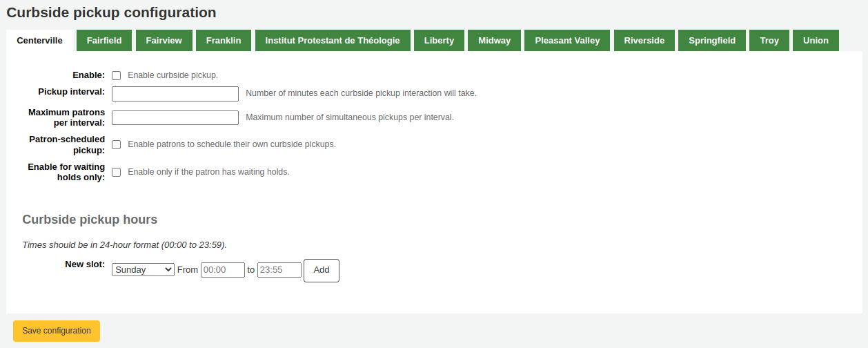Open the Troy tab
The image size is (868, 348).
click(769, 41)
